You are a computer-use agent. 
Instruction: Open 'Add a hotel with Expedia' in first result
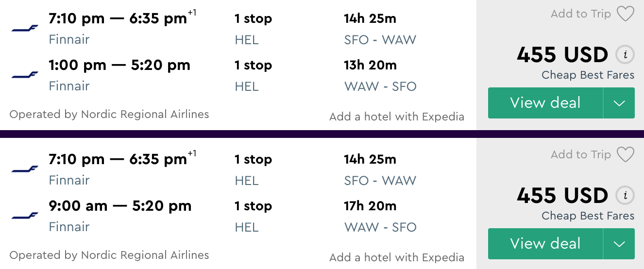[396, 117]
